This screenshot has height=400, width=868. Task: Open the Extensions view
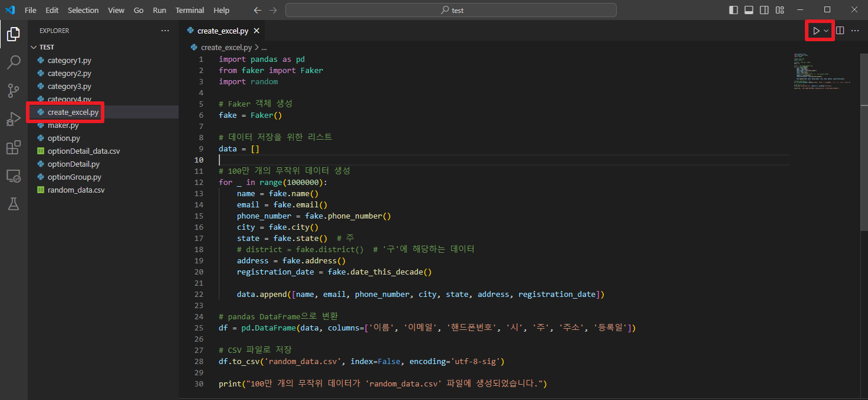pyautogui.click(x=13, y=147)
